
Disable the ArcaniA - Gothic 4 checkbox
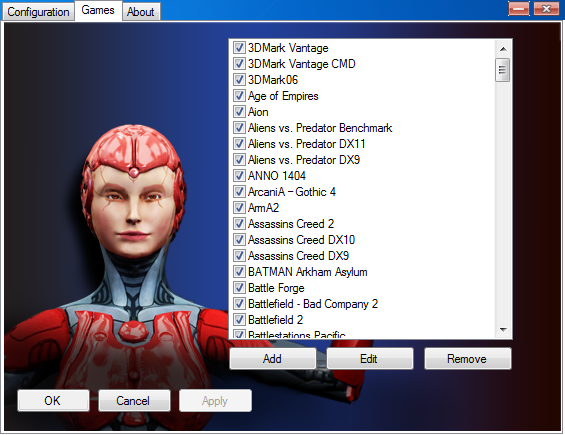tap(239, 191)
